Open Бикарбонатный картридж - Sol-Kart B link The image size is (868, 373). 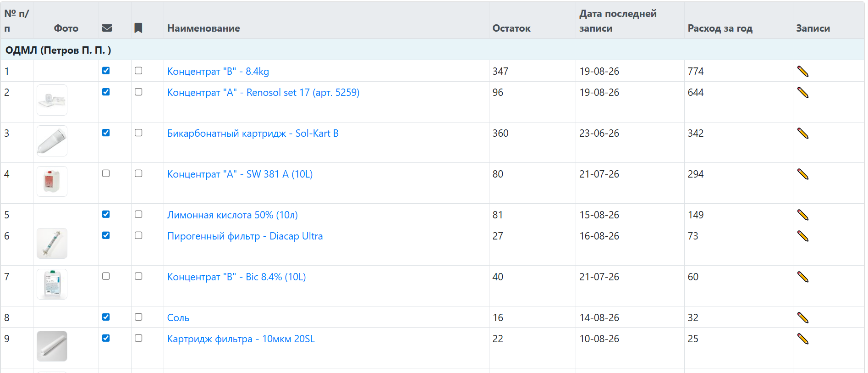coord(253,133)
